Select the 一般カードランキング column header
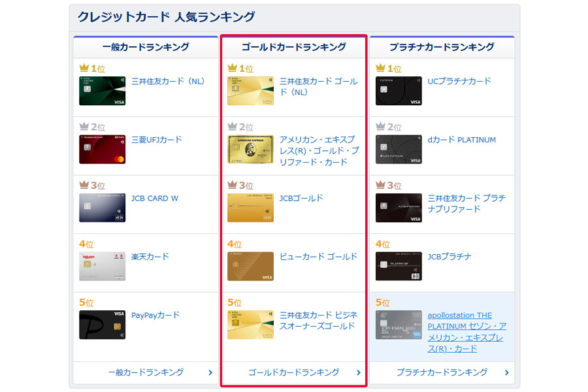This screenshot has width=588, height=392. click(x=146, y=47)
